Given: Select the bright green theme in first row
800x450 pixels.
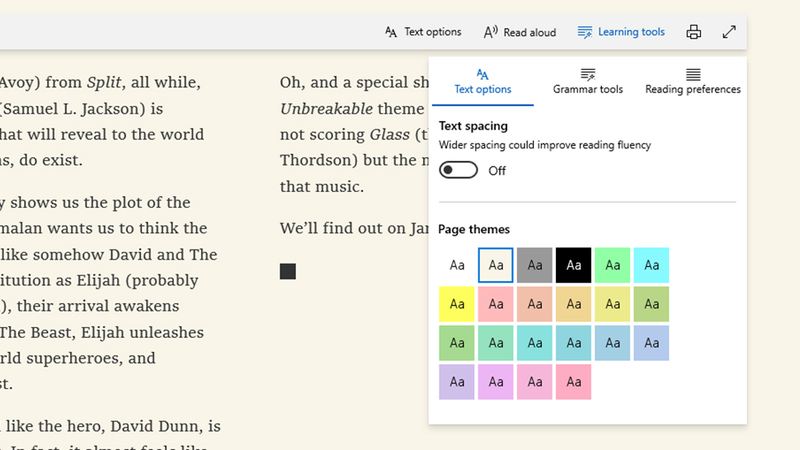Looking at the screenshot, I should coord(612,265).
